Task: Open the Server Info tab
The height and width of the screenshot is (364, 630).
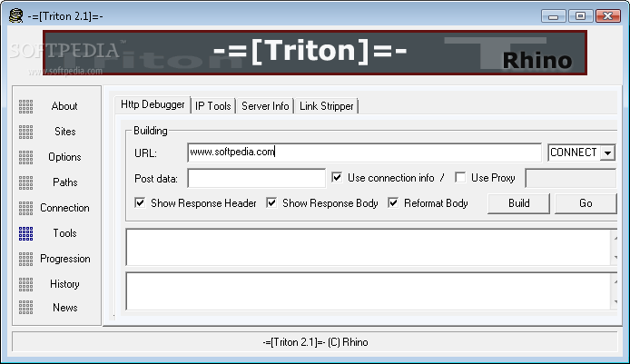Action: click(265, 106)
